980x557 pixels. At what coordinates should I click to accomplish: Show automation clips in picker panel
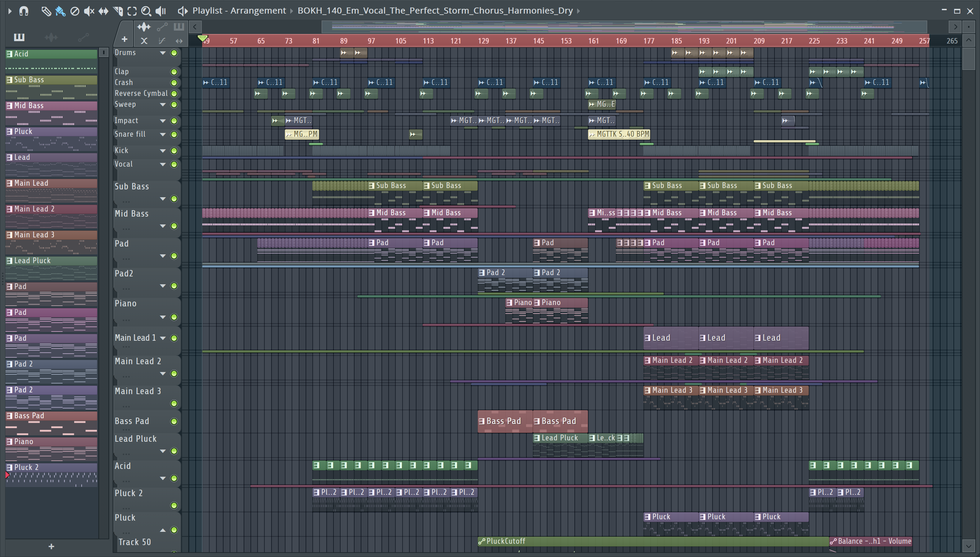(x=83, y=37)
